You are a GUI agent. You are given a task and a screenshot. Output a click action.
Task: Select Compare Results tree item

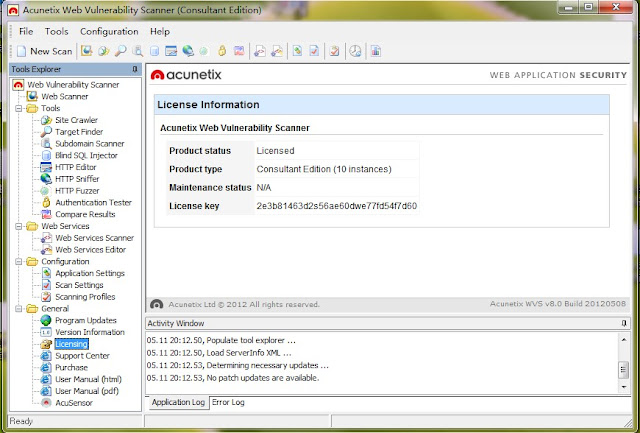coord(85,215)
